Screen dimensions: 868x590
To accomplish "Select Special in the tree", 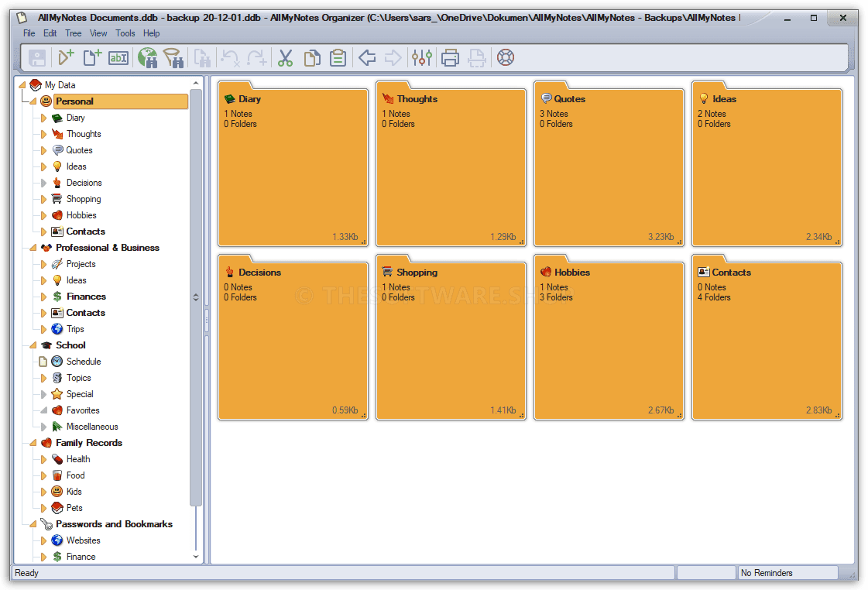I will pos(80,394).
